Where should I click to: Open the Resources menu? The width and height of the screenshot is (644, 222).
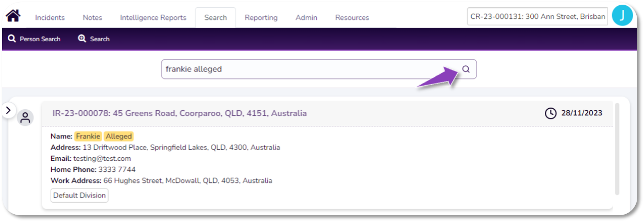coord(352,18)
